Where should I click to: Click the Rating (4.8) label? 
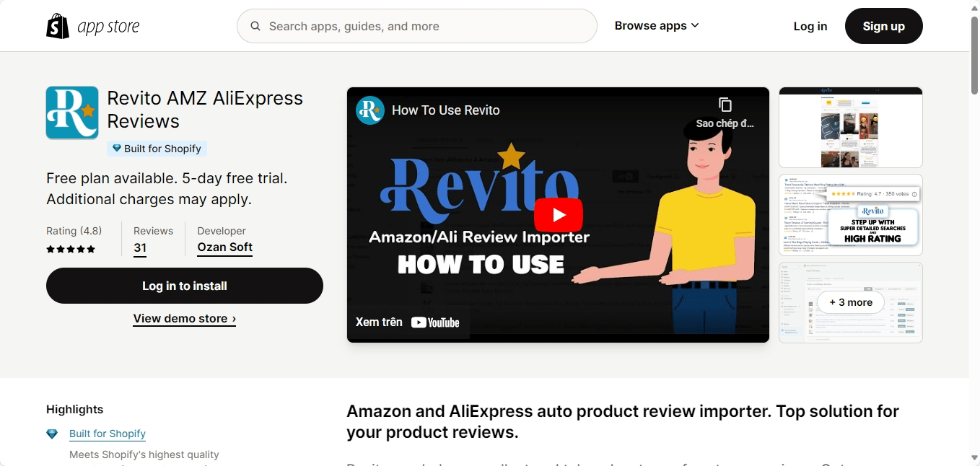[x=74, y=231]
